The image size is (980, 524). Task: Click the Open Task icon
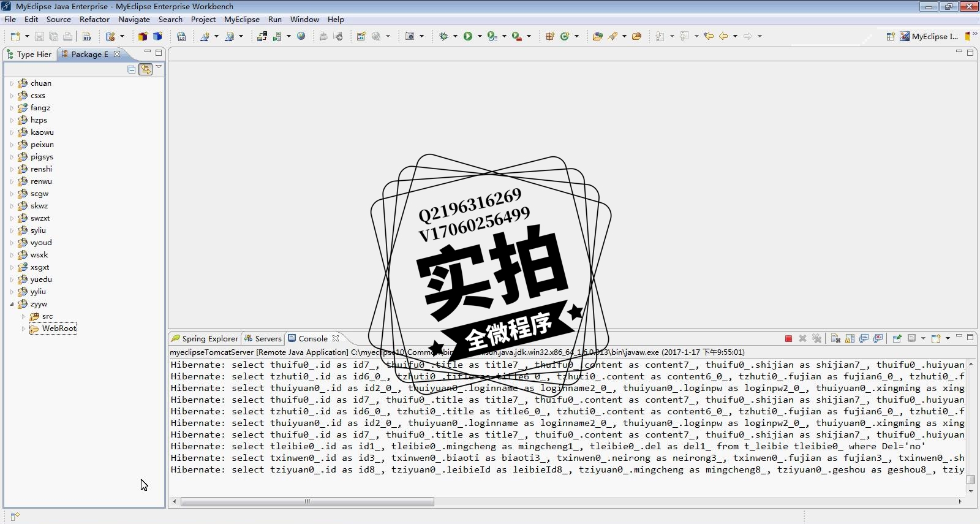(636, 36)
